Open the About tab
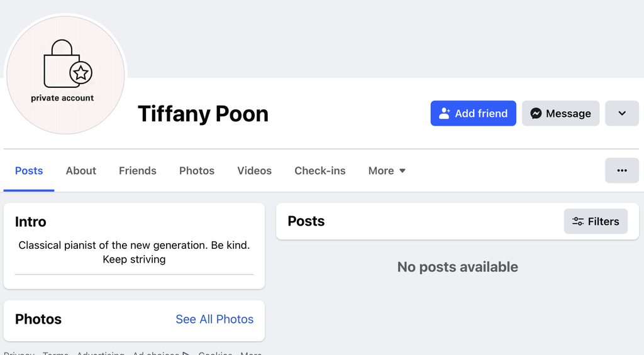Screen dimensions: 644x355 tap(81, 171)
